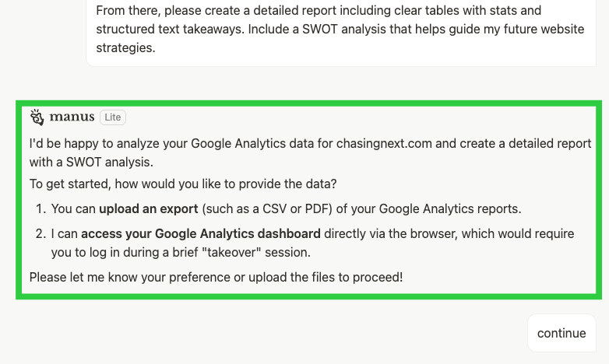
Task: Click 'with a SWOT analysis.' in the reply
Action: (91, 162)
